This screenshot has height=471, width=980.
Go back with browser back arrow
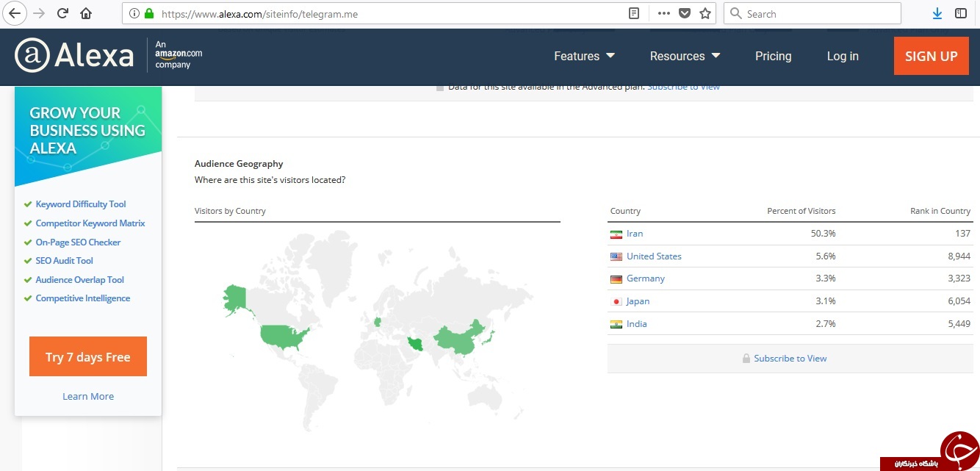coord(14,13)
